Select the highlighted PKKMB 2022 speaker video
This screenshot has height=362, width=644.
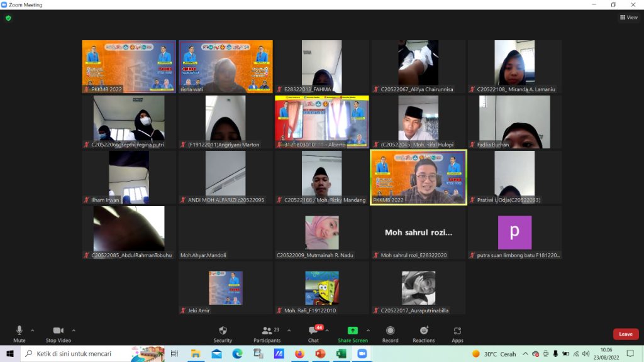(418, 177)
